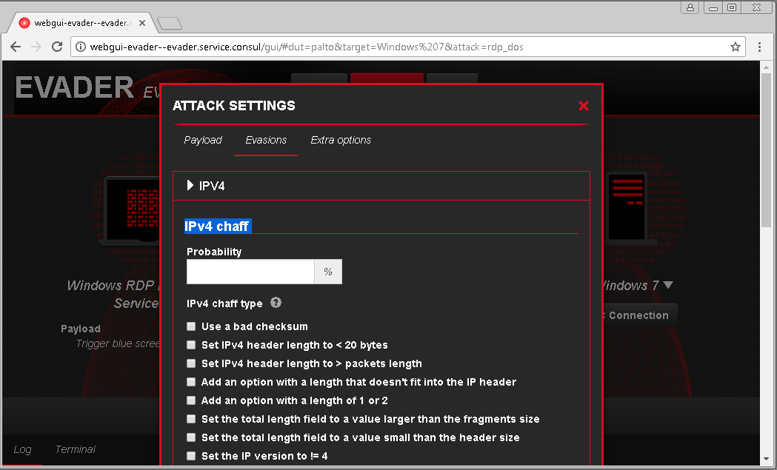
Task: Close the webgui-evader browser tab
Action: point(142,23)
